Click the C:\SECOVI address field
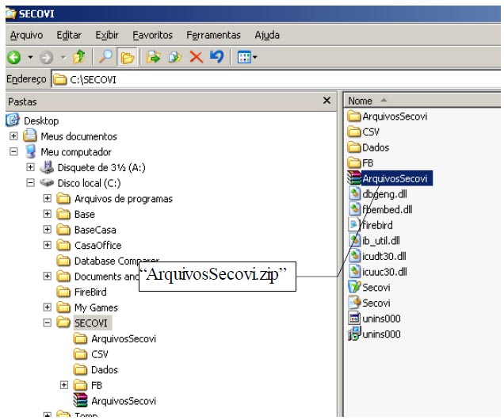This screenshot has width=504, height=420. pos(238,79)
